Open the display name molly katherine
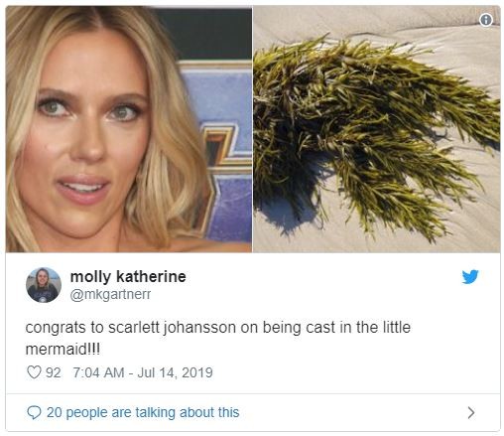Screen dimensions: 504x436 (x=128, y=277)
